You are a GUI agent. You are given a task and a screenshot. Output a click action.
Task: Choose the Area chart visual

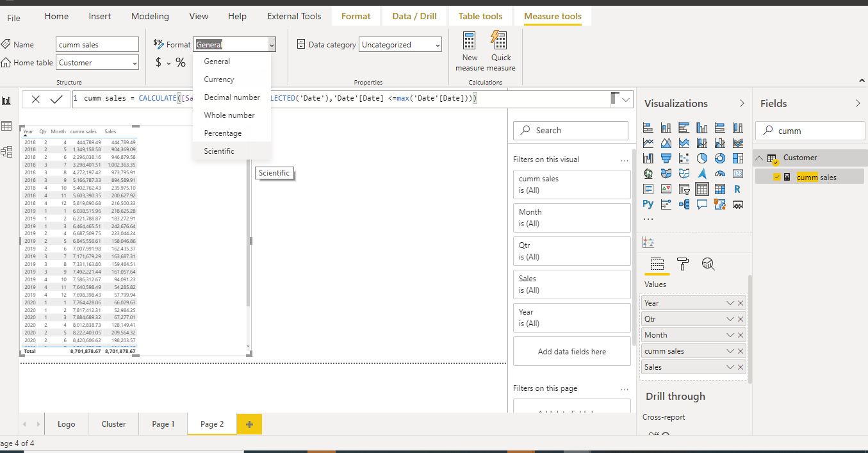666,143
